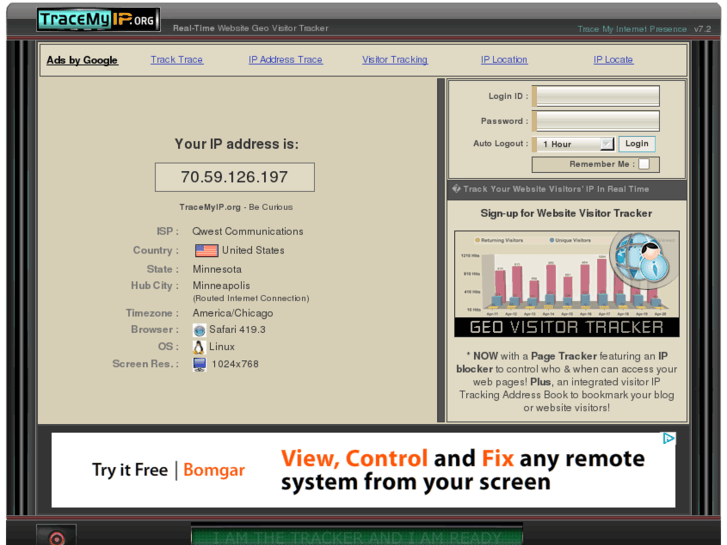Click Sign-up for Website Visitor Tracker
727x545 pixels.
[x=566, y=213]
